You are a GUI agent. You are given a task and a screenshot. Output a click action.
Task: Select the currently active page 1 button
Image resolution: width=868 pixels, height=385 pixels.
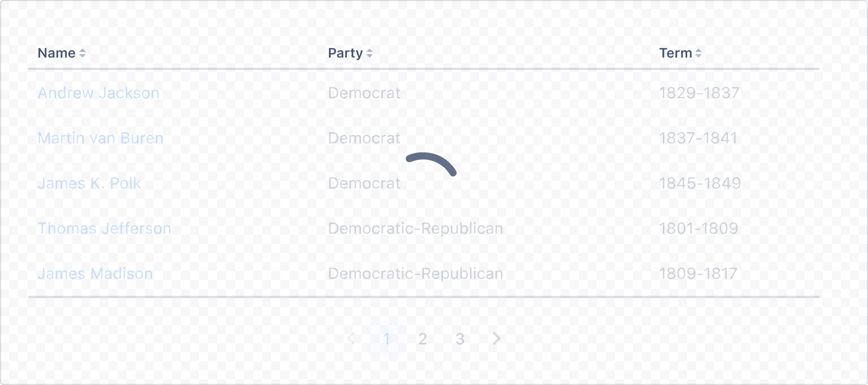click(x=387, y=339)
